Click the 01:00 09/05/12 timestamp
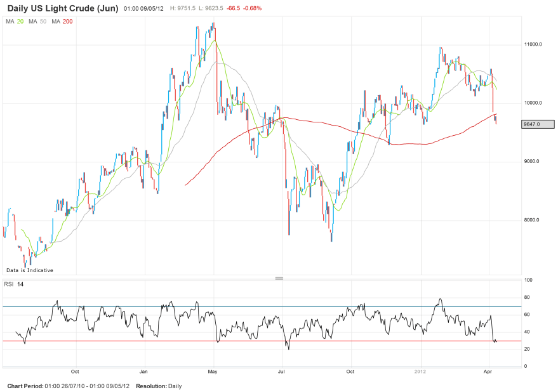Viewport: 558px width, 392px height. [144, 9]
